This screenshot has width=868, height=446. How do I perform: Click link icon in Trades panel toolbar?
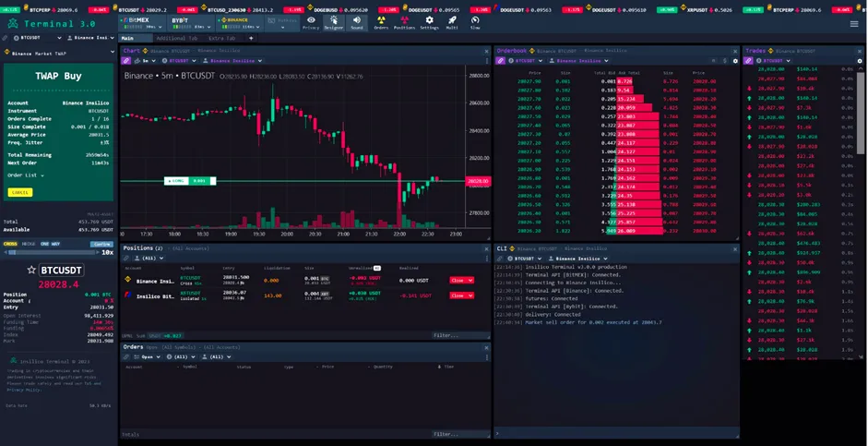click(748, 60)
